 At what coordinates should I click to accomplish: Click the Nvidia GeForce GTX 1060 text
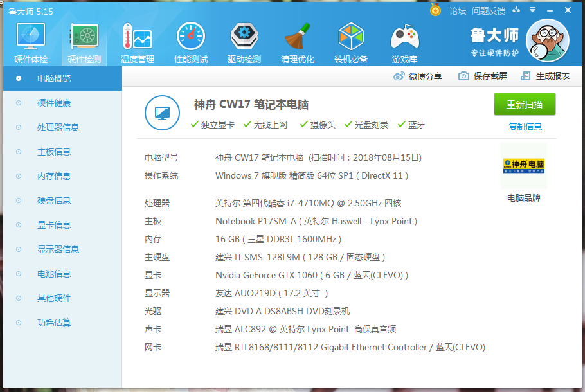click(312, 275)
